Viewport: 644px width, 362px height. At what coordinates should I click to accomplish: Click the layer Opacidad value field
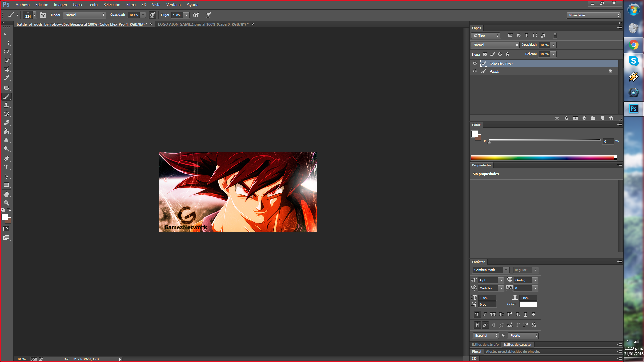[545, 45]
